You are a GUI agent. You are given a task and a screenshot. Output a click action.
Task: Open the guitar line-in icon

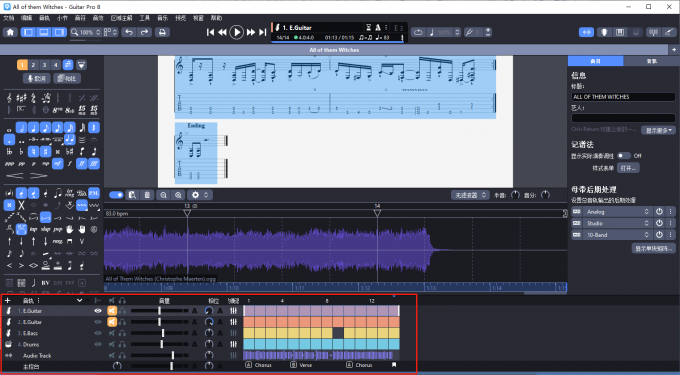(x=668, y=32)
